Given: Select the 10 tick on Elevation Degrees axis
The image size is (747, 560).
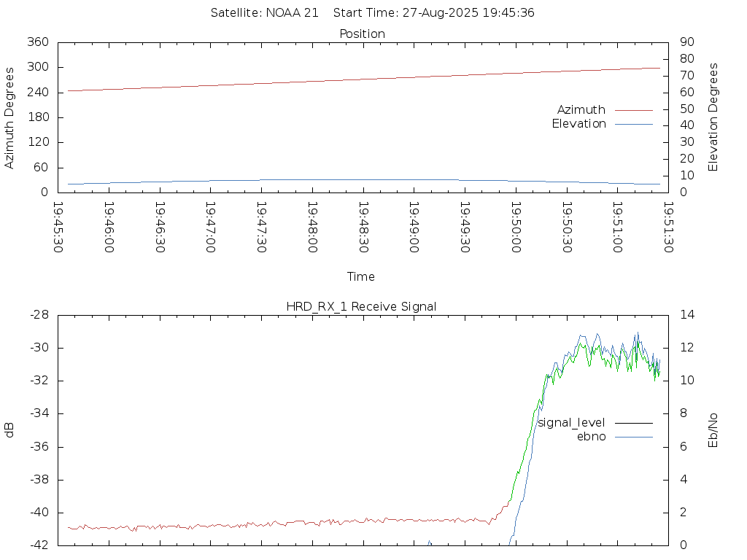Looking at the screenshot, I should click(687, 175).
